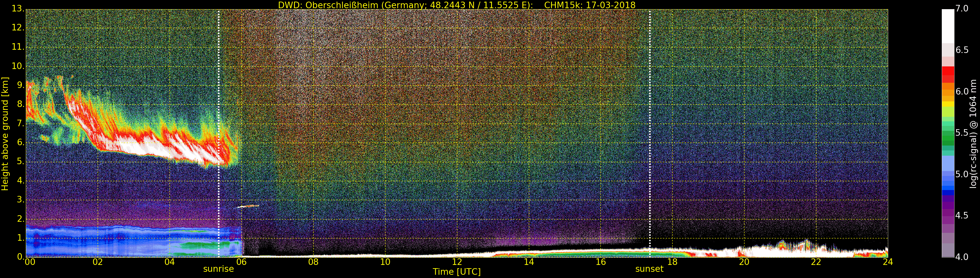Click the colorbar '5.0' scale label
Viewport: 980px width, 278px height.
coord(962,174)
